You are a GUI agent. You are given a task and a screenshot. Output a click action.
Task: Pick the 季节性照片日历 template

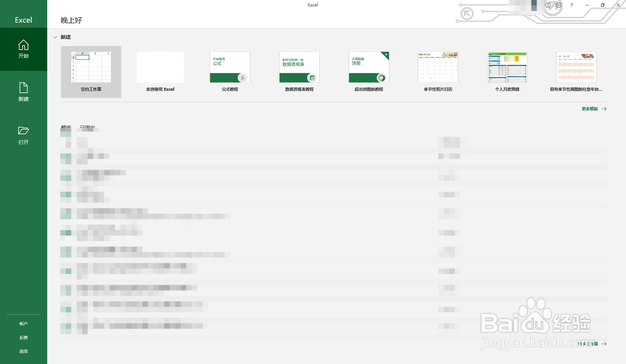tap(438, 72)
